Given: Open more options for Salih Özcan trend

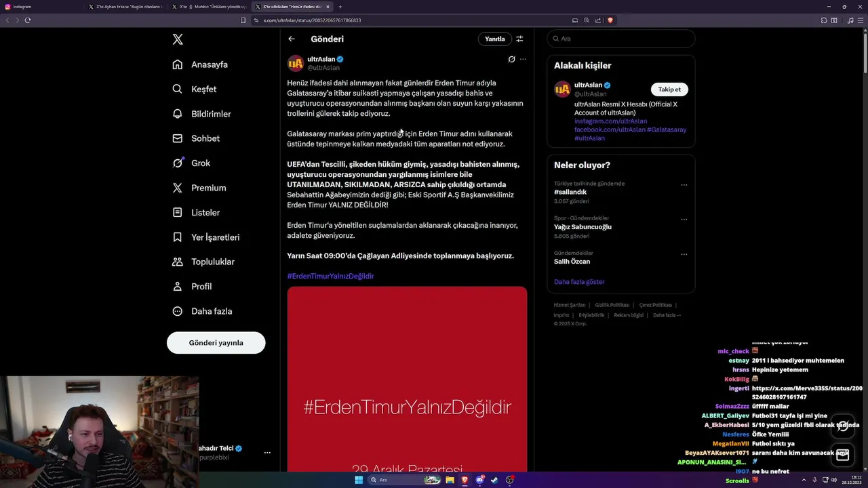Looking at the screenshot, I should click(684, 254).
